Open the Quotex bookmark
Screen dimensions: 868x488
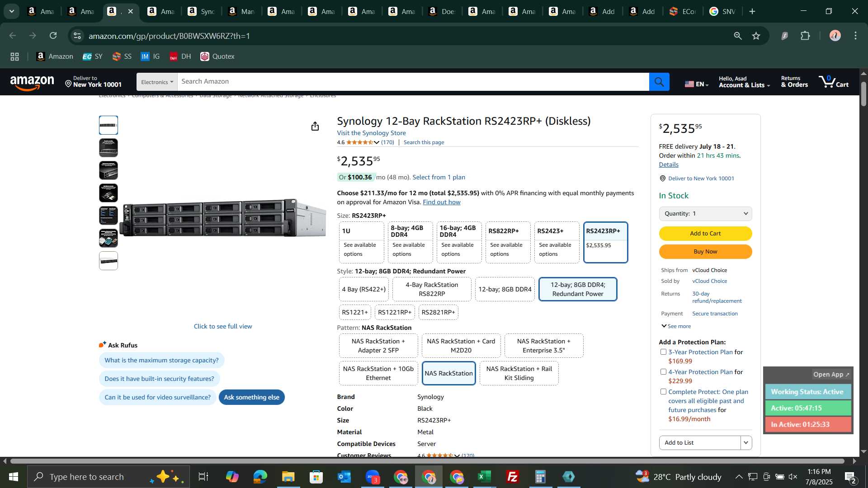[217, 56]
